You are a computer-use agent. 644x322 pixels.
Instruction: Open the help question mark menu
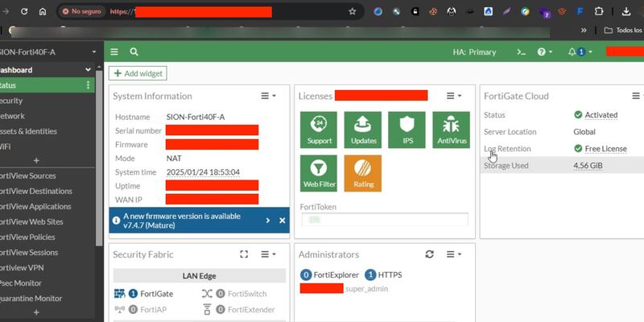click(x=545, y=52)
